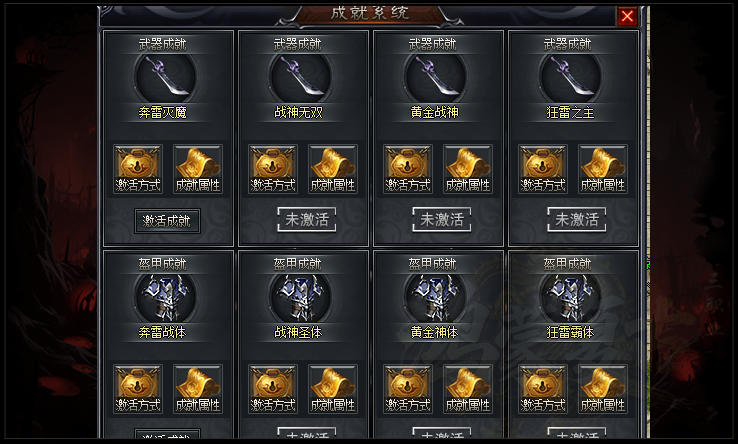Select the 奔雷战体 armor icon
The width and height of the screenshot is (738, 444).
click(165, 298)
